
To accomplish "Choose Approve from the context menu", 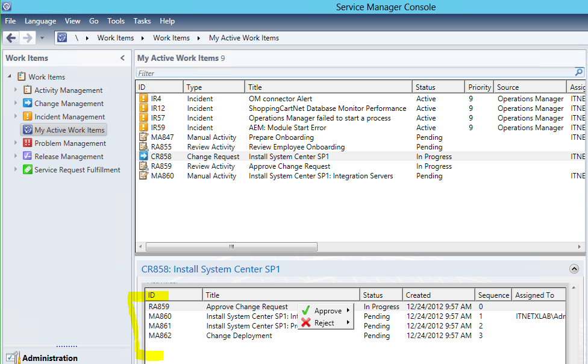I will (x=328, y=311).
